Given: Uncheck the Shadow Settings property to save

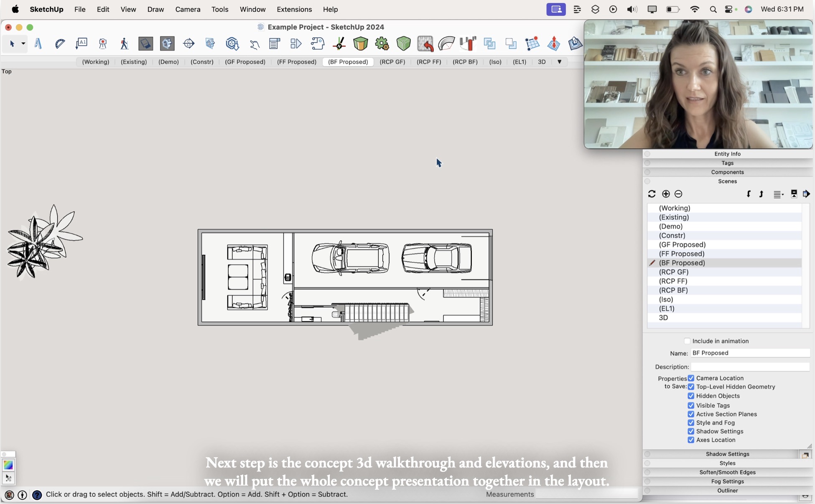Looking at the screenshot, I should click(691, 431).
